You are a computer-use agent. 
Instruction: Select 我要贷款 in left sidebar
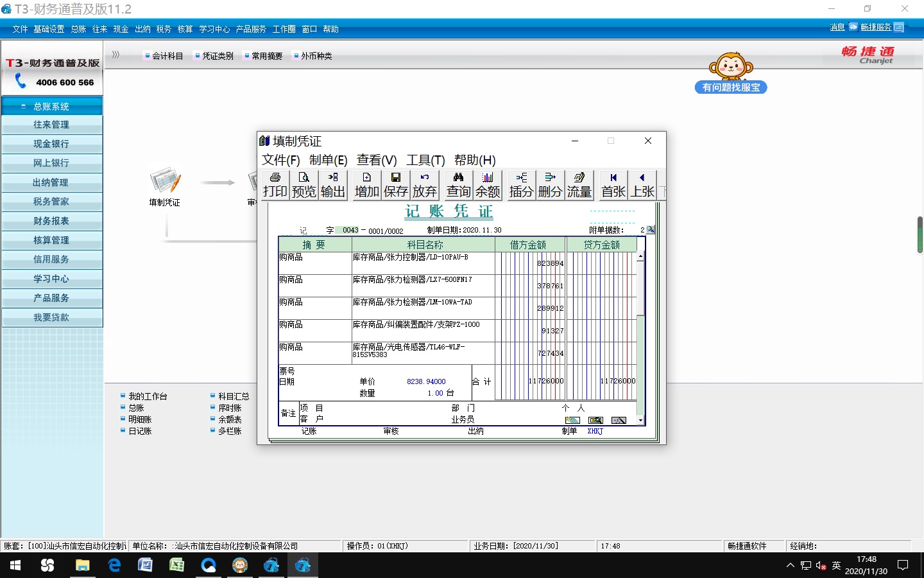(51, 317)
